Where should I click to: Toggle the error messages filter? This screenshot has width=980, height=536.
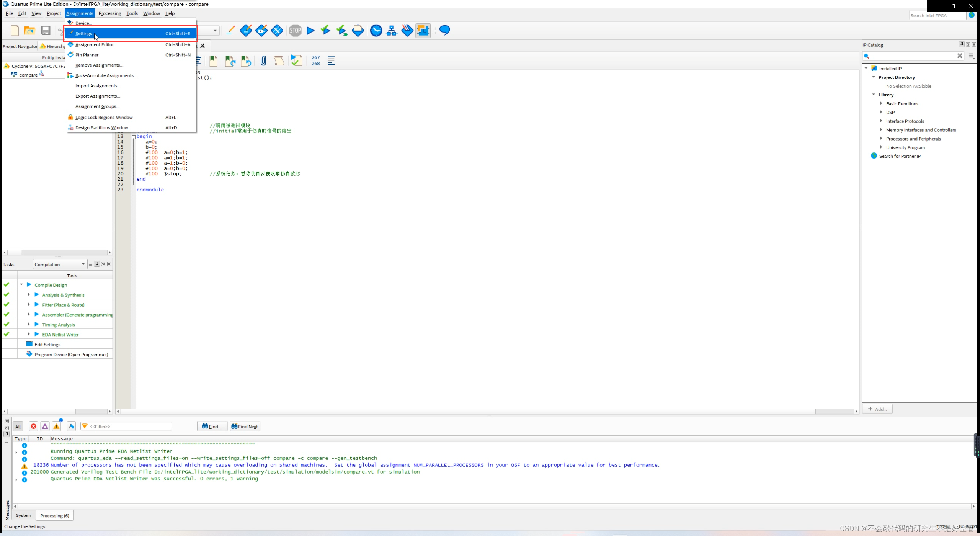pyautogui.click(x=34, y=426)
